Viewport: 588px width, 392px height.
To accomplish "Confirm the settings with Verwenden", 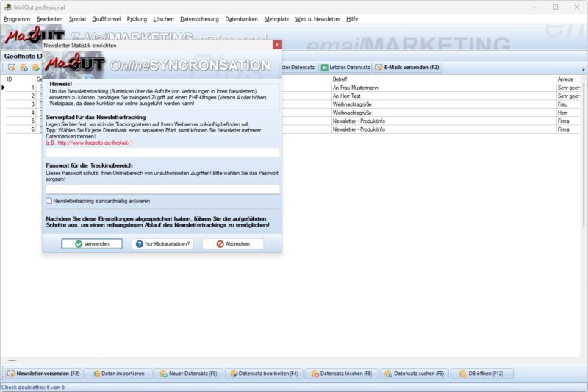I will pyautogui.click(x=92, y=244).
